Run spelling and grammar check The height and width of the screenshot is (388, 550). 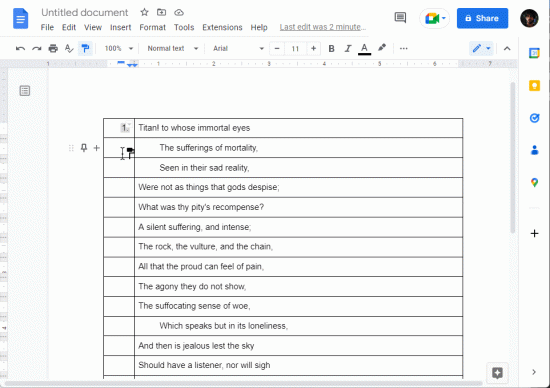(x=69, y=48)
